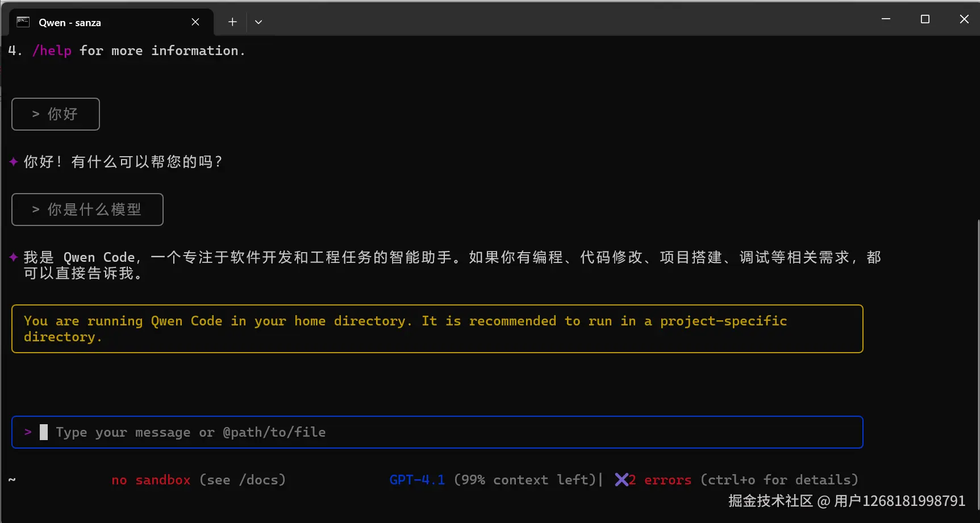
Task: Click the GPT-4.1 model indicator
Action: [x=416, y=480]
